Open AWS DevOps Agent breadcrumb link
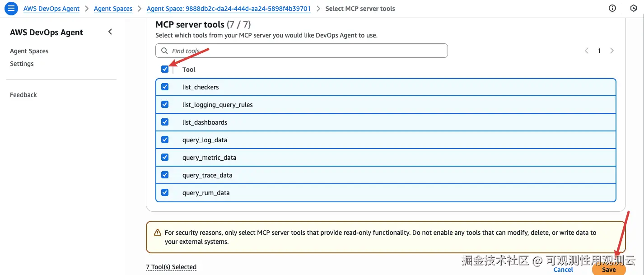This screenshot has height=275, width=644. point(51,9)
